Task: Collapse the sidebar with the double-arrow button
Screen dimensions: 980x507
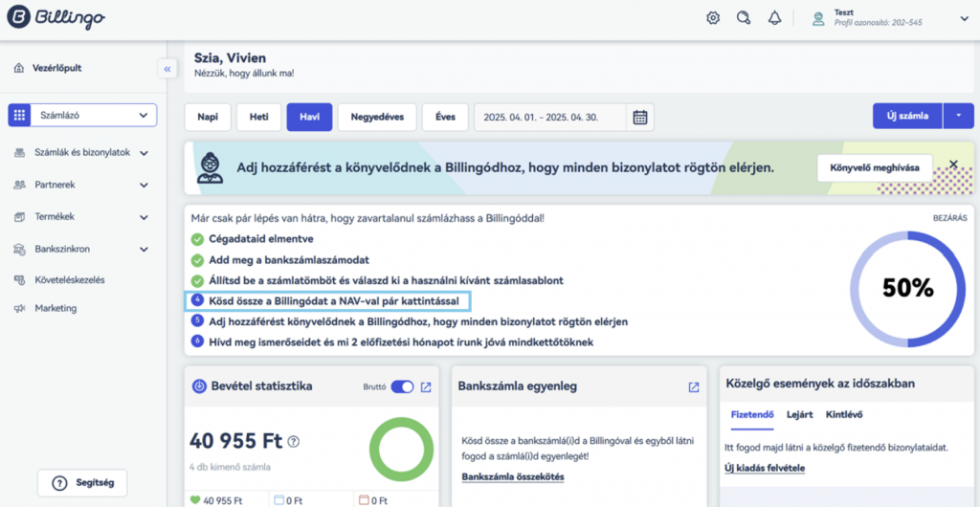Action: tap(167, 69)
